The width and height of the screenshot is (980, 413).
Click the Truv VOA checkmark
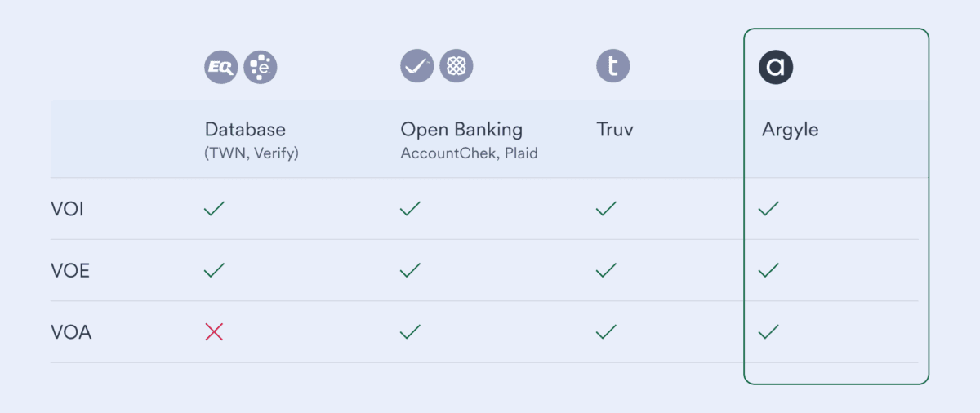click(x=606, y=331)
